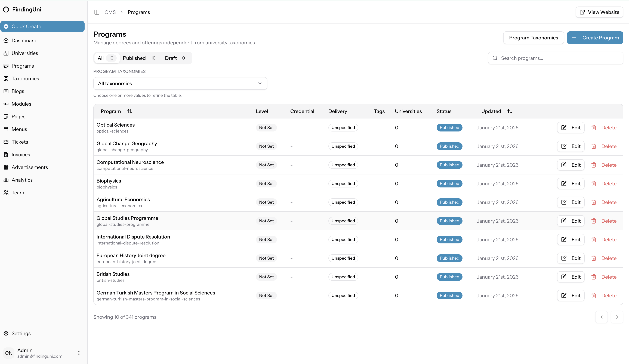Open the Taxonomies section
Image resolution: width=629 pixels, height=364 pixels.
(x=25, y=78)
